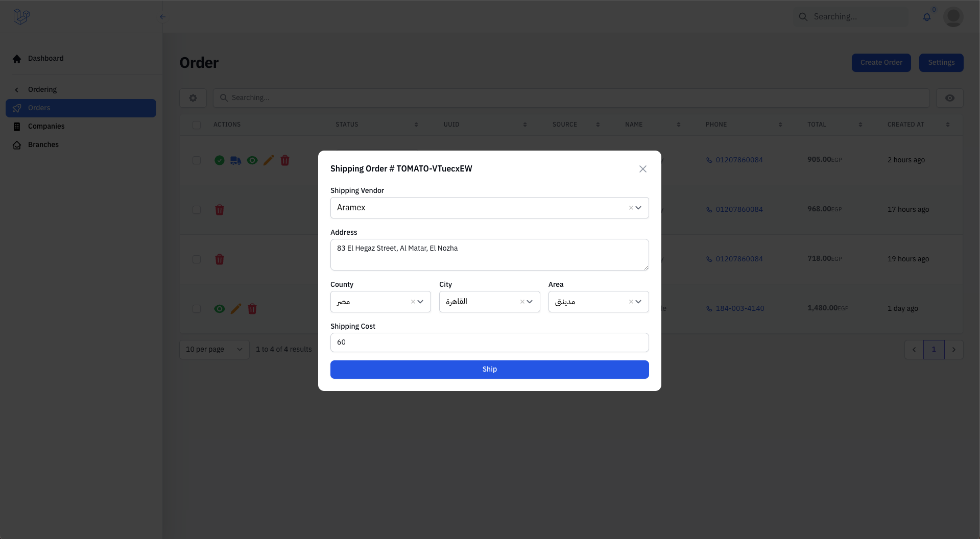Viewport: 980px width, 539px height.
Task: Open the user avatar menu
Action: tap(953, 17)
